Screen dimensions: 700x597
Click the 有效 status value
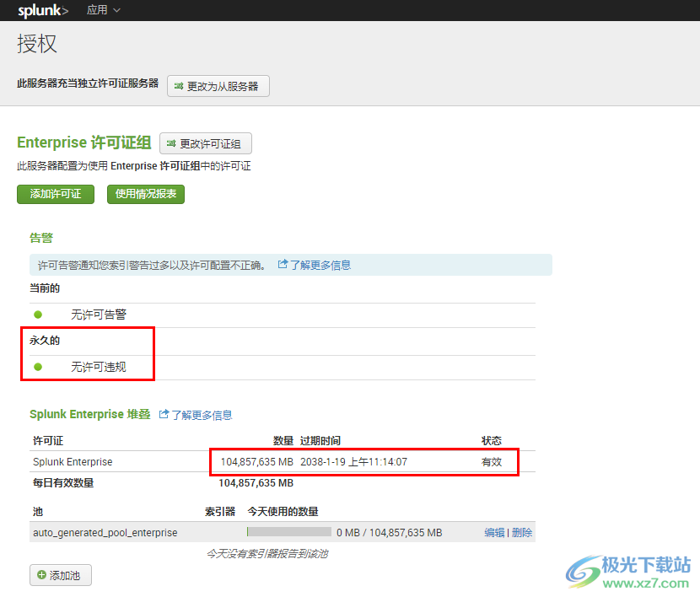click(x=492, y=462)
